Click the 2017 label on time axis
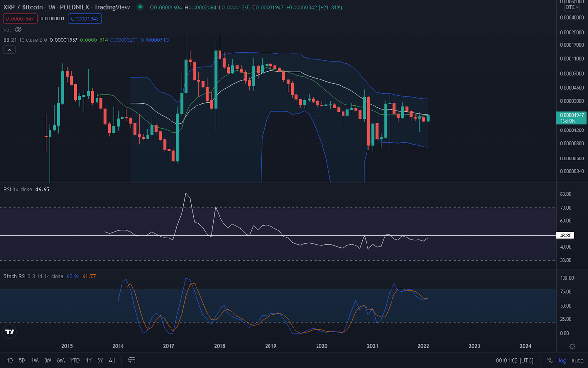The image size is (588, 368). 169,346
